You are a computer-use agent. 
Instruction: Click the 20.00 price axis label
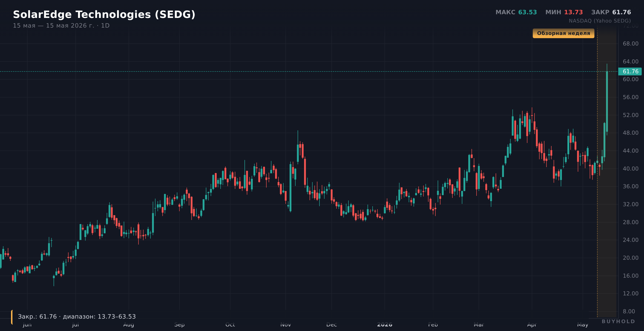(630, 258)
